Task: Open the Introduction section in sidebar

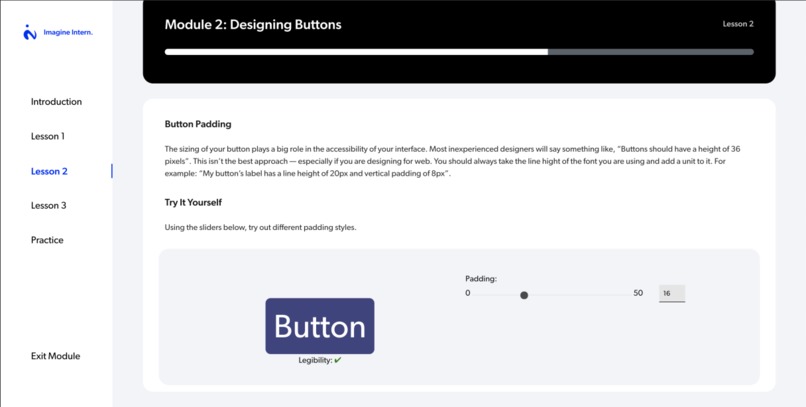Action: (x=56, y=102)
